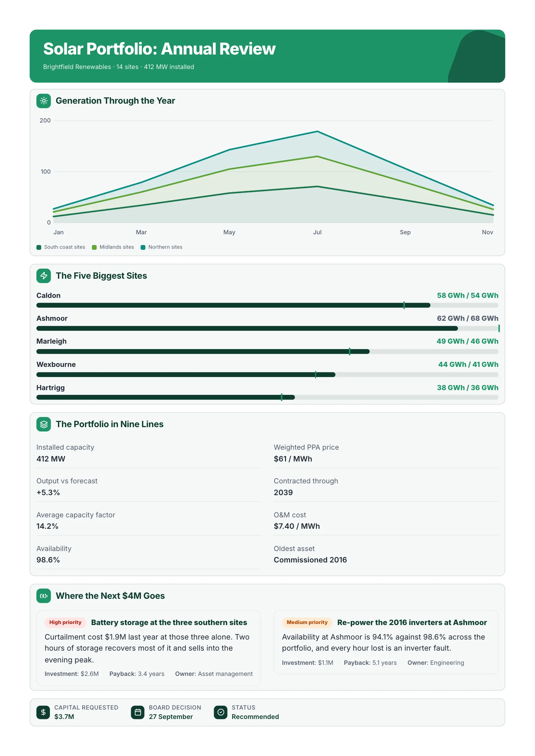Click the High priority badge
Screen dimensions: 535x756
coord(65,622)
